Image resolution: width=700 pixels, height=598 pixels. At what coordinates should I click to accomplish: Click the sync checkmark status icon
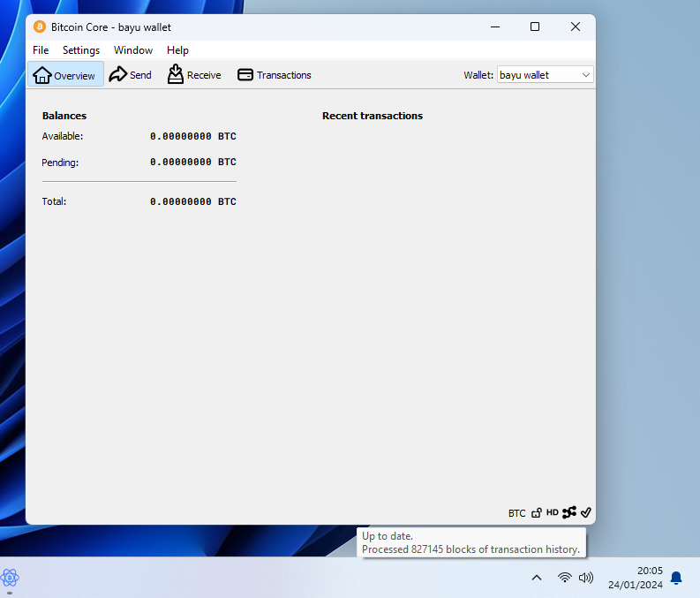tap(586, 512)
